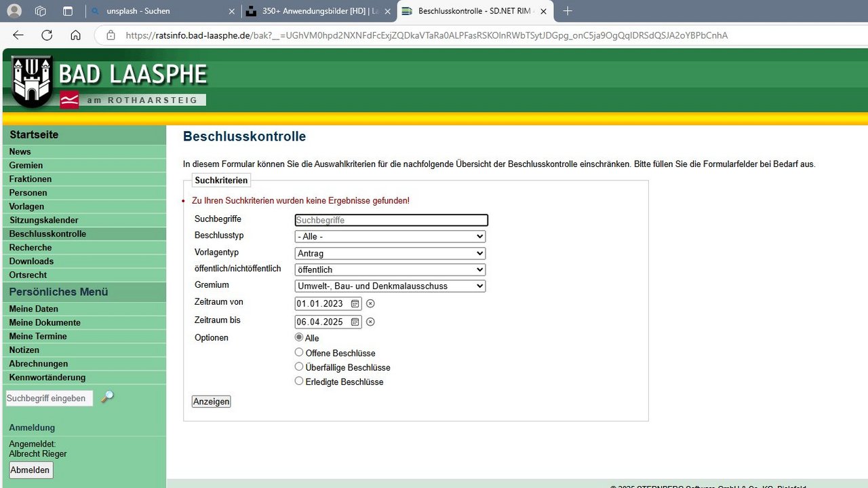The image size is (868, 488).
Task: Choose Erledigte Beschlüsse
Action: (299, 381)
